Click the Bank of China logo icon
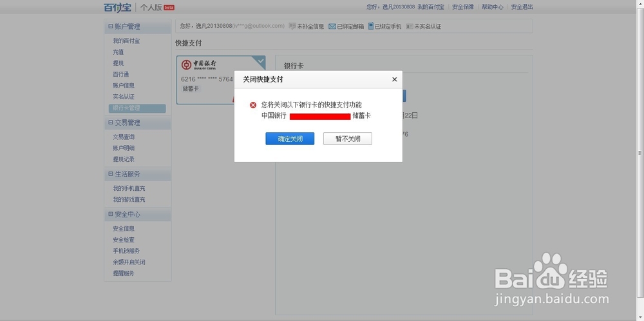This screenshot has height=321, width=644. point(187,64)
